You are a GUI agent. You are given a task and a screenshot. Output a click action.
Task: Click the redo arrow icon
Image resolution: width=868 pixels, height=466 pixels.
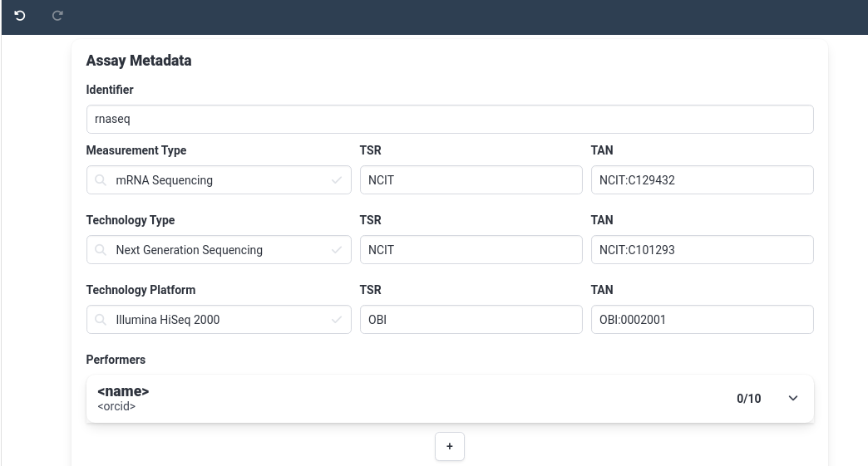coord(57,16)
